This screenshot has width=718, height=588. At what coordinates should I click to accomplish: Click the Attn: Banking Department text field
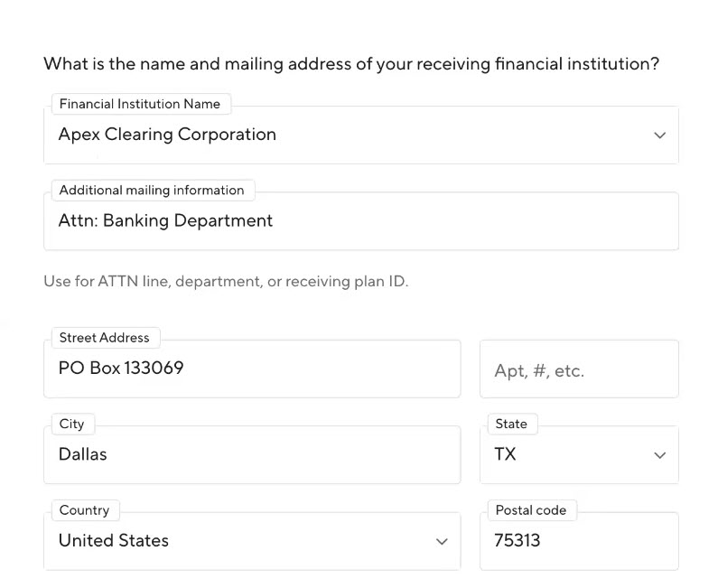(361, 221)
